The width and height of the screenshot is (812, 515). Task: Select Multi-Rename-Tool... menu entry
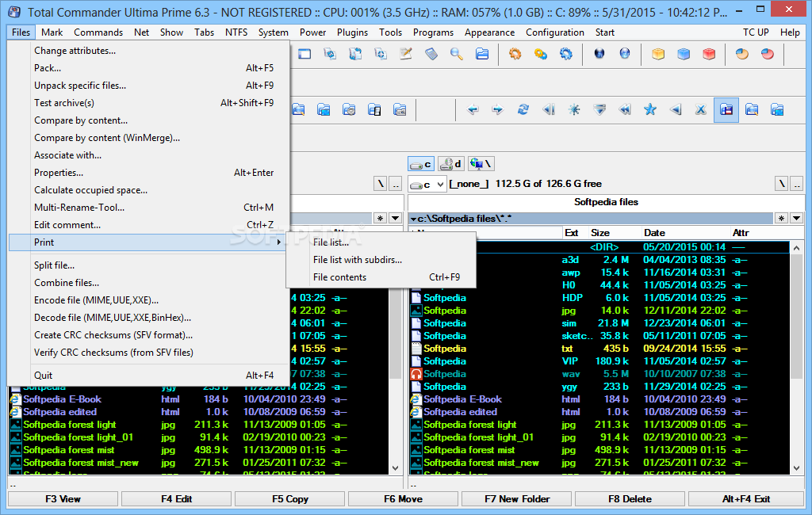tap(148, 208)
